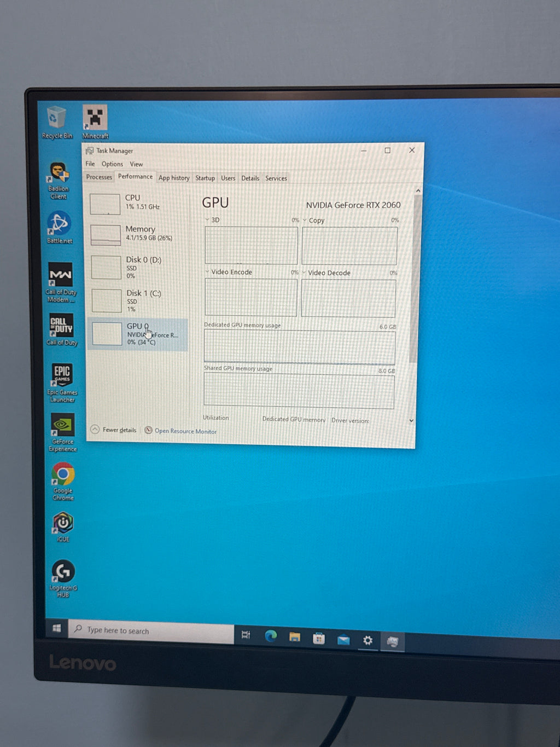Click the NVIDIA GeForce RTX 2060 label

[x=353, y=205]
